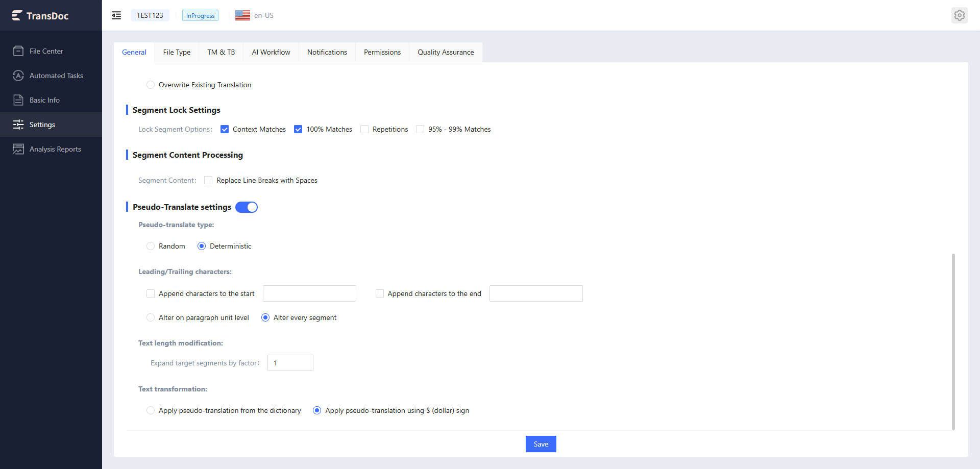Click the start characters input field
The width and height of the screenshot is (980, 469).
click(309, 293)
